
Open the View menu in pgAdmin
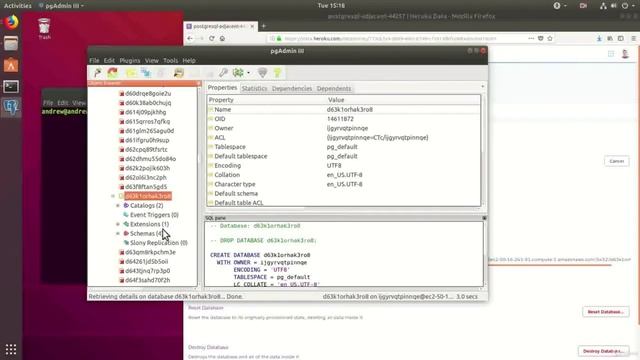[x=151, y=60]
